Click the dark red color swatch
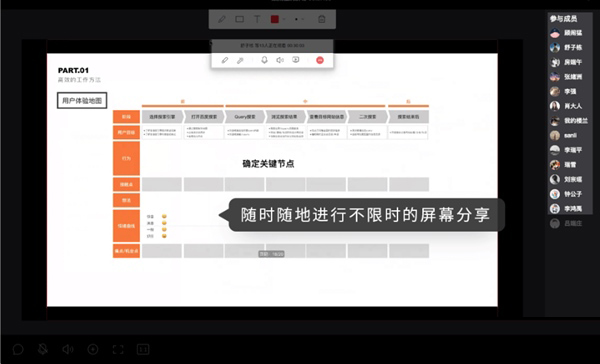Image resolution: width=600 pixels, height=364 pixels. click(274, 19)
